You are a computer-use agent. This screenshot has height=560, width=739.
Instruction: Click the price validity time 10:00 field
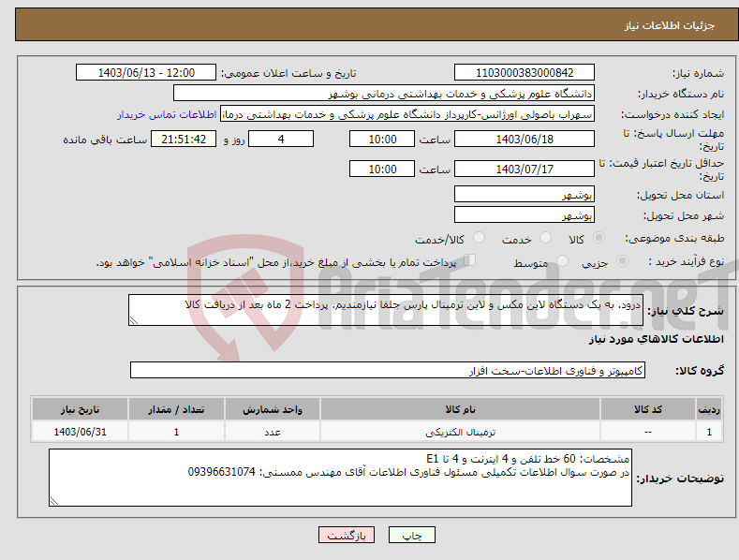point(382,169)
